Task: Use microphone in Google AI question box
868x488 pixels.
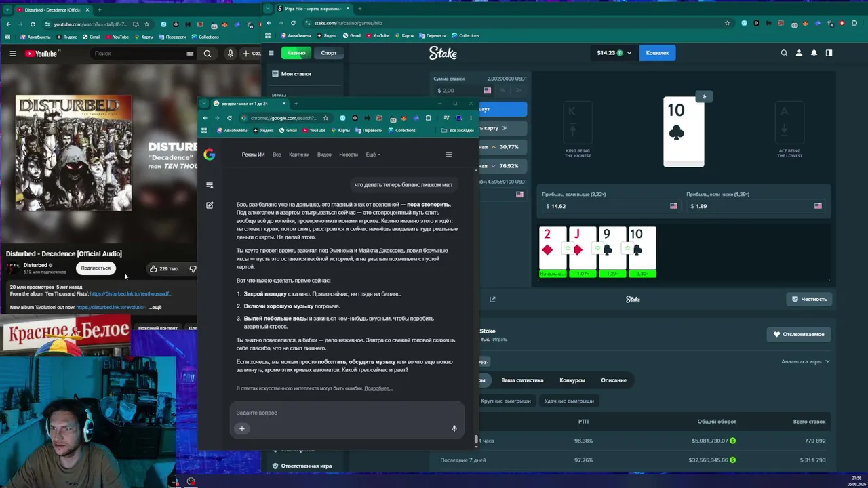Action: 454,428
